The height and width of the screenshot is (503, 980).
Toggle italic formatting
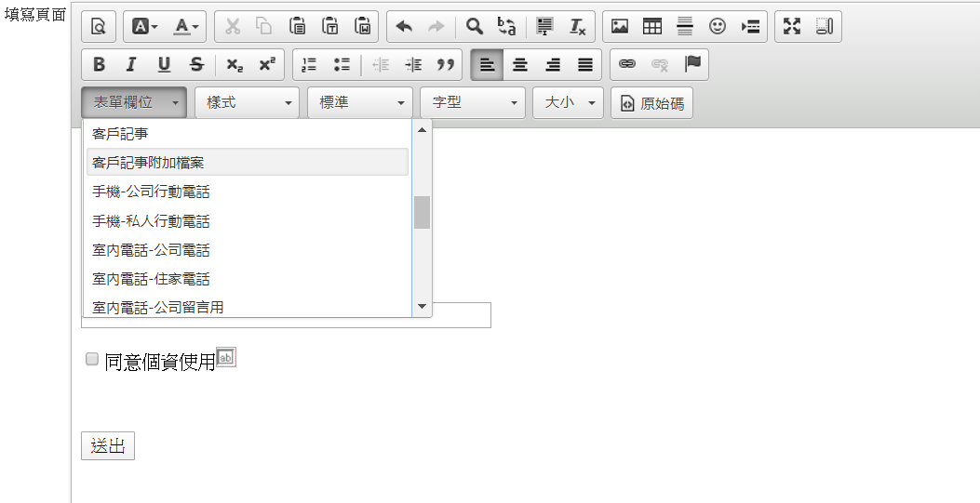click(131, 64)
